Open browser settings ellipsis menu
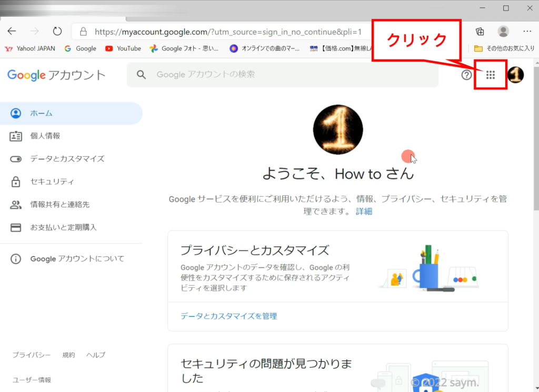This screenshot has height=392, width=539. tap(527, 31)
